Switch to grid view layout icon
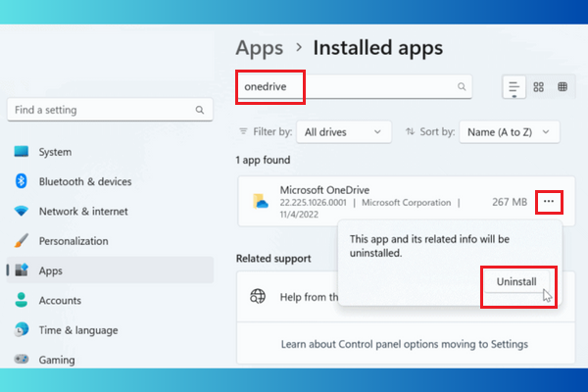 (538, 87)
